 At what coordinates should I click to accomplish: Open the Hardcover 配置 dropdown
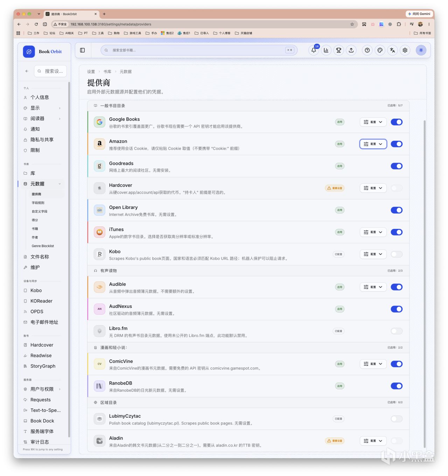click(373, 188)
